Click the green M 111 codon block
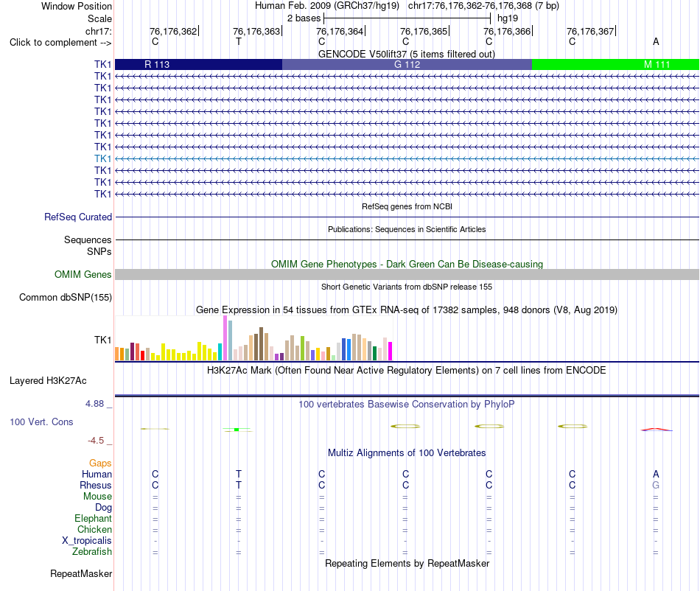Screen dimensions: 700x591 [x=615, y=64]
